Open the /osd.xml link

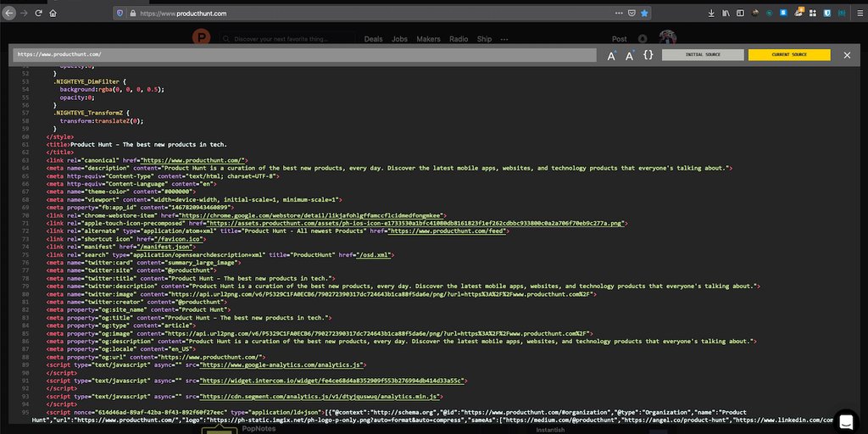pos(374,254)
